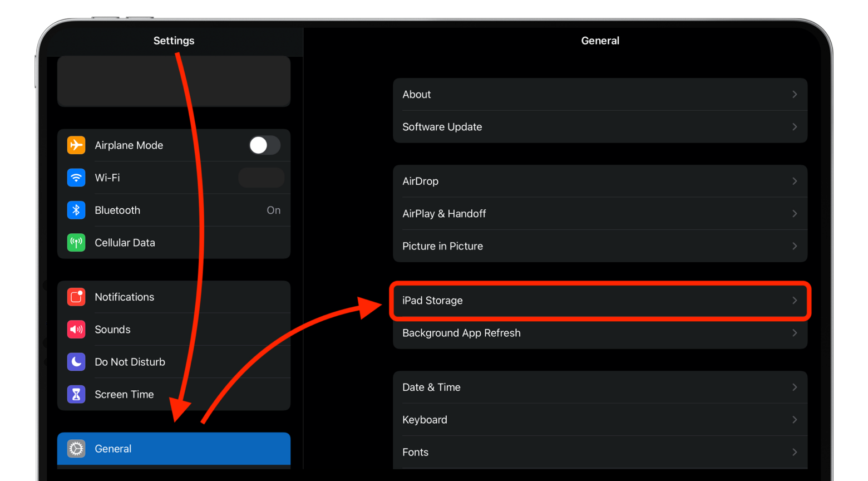The image size is (868, 481).
Task: Tap the orange Airplane Mode icon
Action: 76,145
